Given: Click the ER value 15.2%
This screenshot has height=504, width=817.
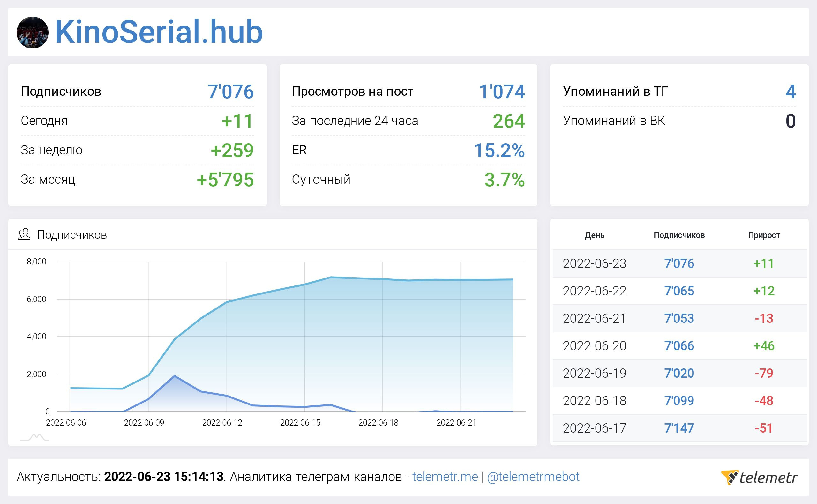Looking at the screenshot, I should [x=499, y=150].
